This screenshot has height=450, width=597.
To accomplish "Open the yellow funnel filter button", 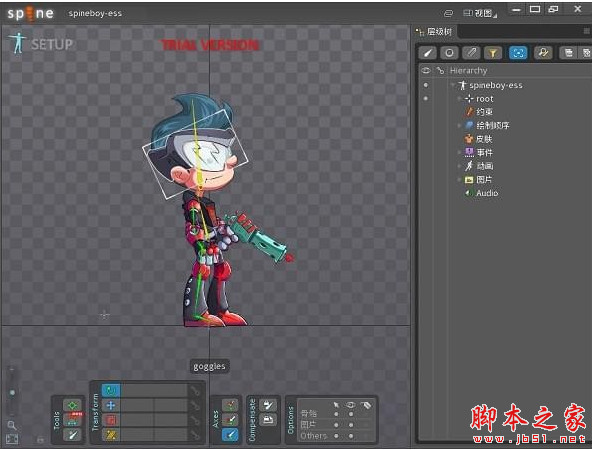I will (493, 53).
